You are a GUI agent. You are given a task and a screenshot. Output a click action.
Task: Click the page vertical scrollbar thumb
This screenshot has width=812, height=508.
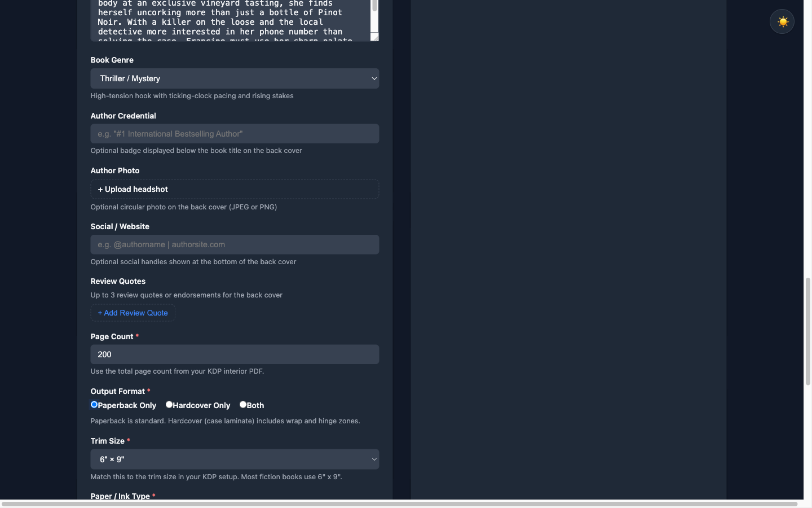pyautogui.click(x=807, y=331)
